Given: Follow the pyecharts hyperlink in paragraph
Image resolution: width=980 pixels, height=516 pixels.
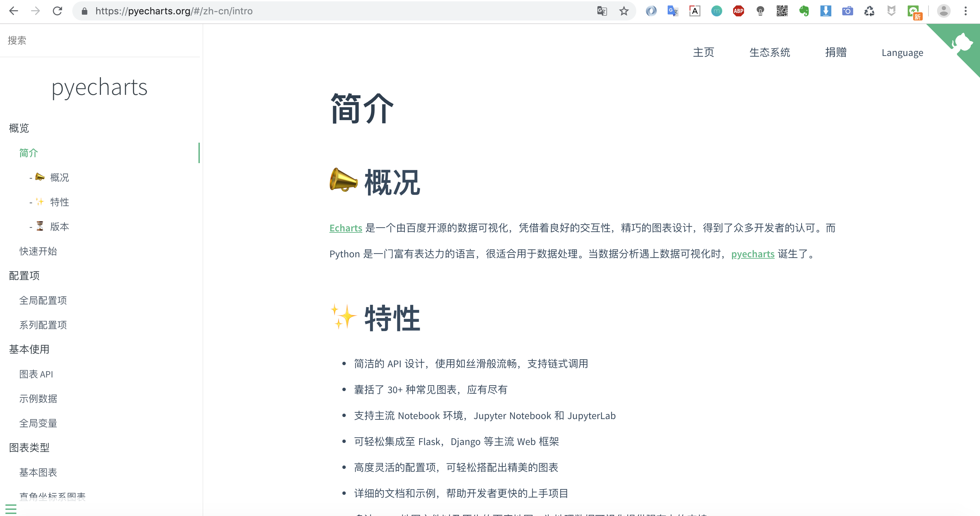Looking at the screenshot, I should 753,254.
